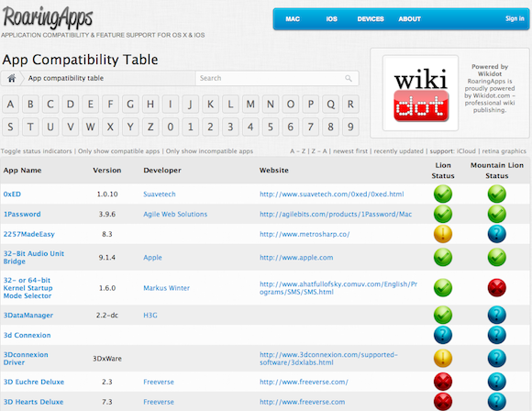Screen dimensions: 532x411
Task: Click the App compatibility table breadcrumb
Action: [x=66, y=78]
